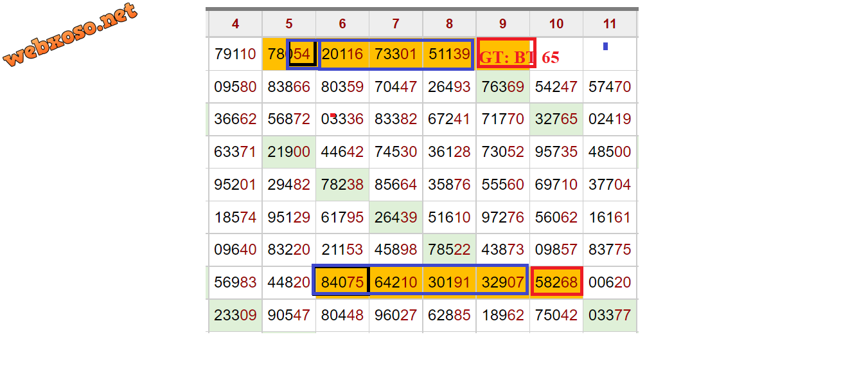Select the orange cell 51139

pyautogui.click(x=449, y=55)
